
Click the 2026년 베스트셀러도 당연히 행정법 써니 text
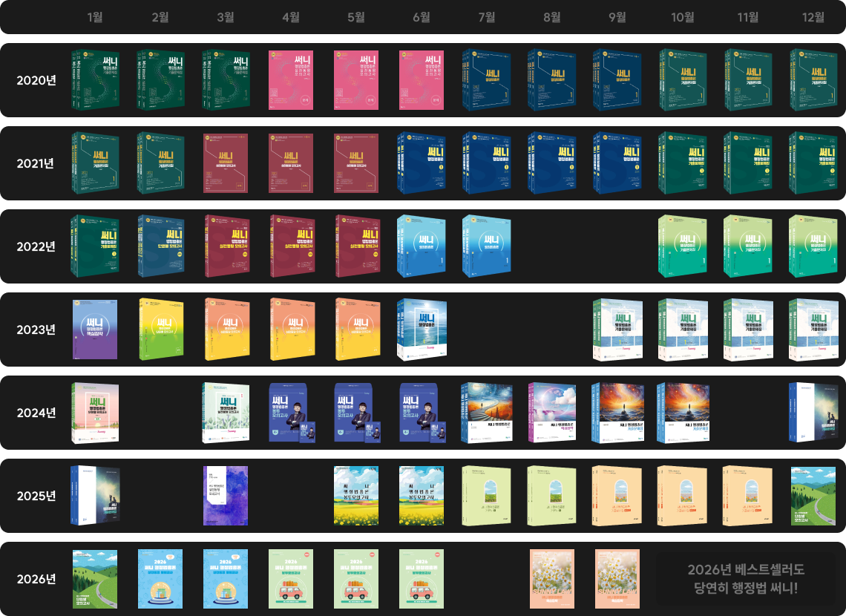click(x=746, y=578)
